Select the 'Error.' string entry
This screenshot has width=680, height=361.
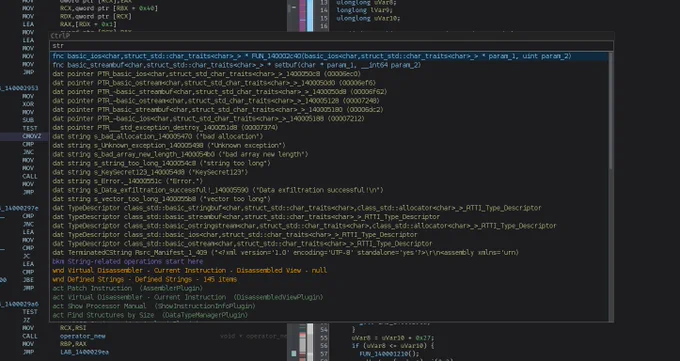[329, 181]
